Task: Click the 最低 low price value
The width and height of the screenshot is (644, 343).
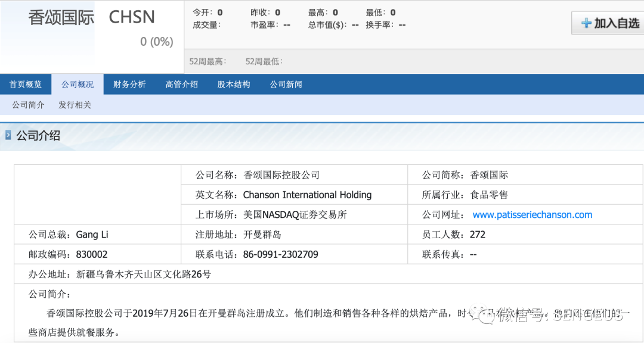Action: click(x=393, y=13)
